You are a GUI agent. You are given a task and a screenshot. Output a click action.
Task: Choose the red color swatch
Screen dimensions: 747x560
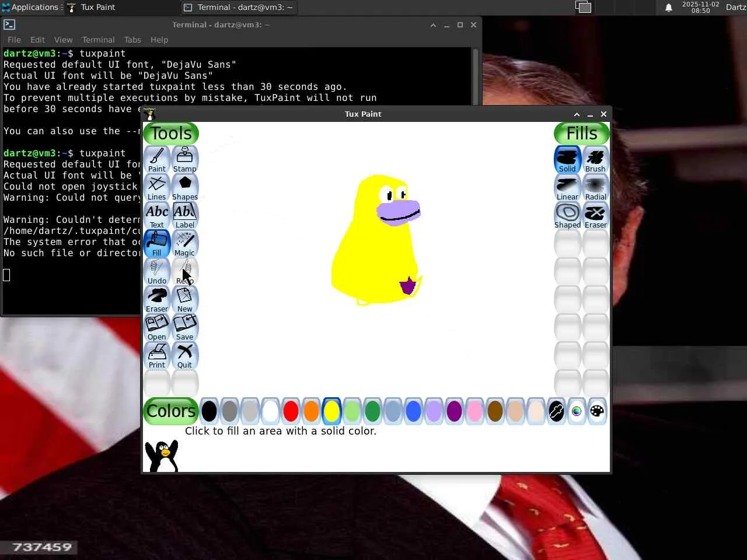[x=291, y=411]
